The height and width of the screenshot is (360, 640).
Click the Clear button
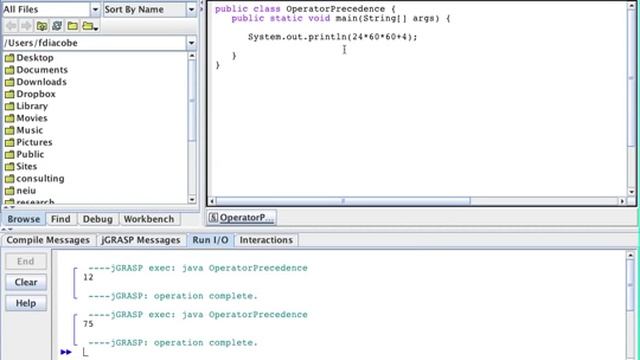26,282
